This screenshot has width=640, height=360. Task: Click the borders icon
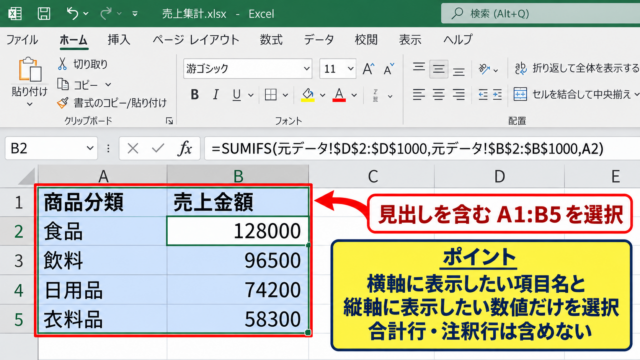[x=271, y=95]
